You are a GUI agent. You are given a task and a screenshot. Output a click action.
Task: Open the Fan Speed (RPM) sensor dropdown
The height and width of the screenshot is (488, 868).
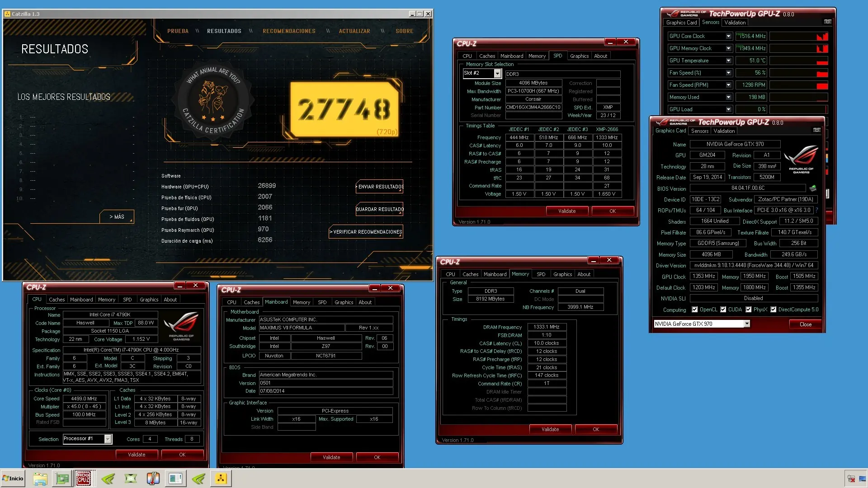728,85
